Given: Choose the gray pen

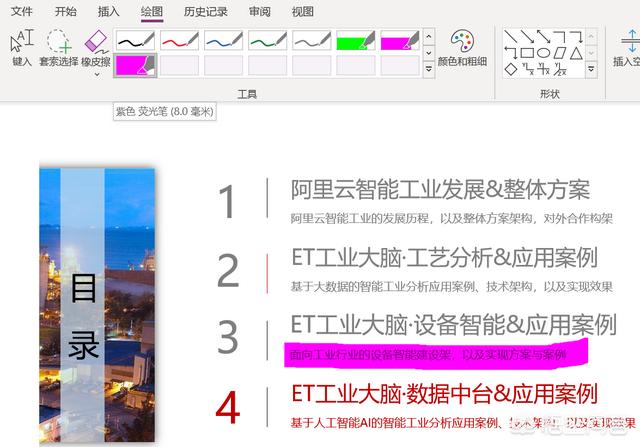Looking at the screenshot, I should click(x=311, y=40).
